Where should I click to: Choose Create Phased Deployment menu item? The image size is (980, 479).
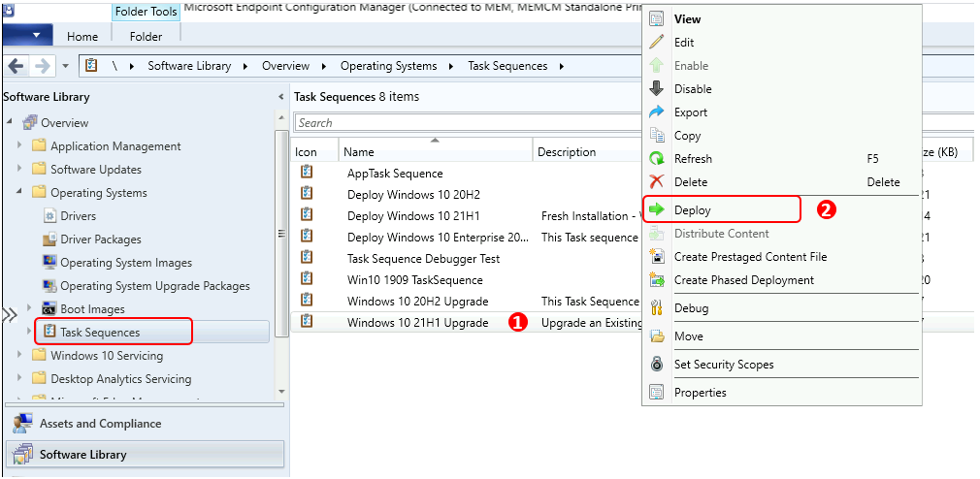coord(781,280)
